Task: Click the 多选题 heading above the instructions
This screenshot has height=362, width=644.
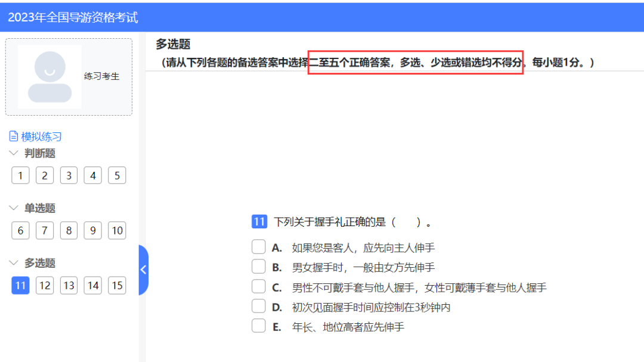Action: pyautogui.click(x=173, y=44)
